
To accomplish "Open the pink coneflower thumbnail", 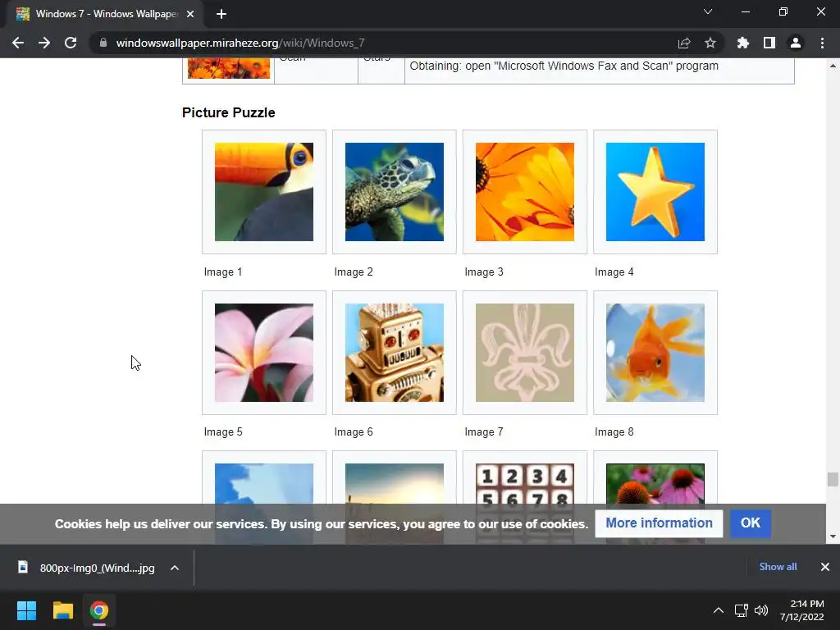I will (x=655, y=483).
